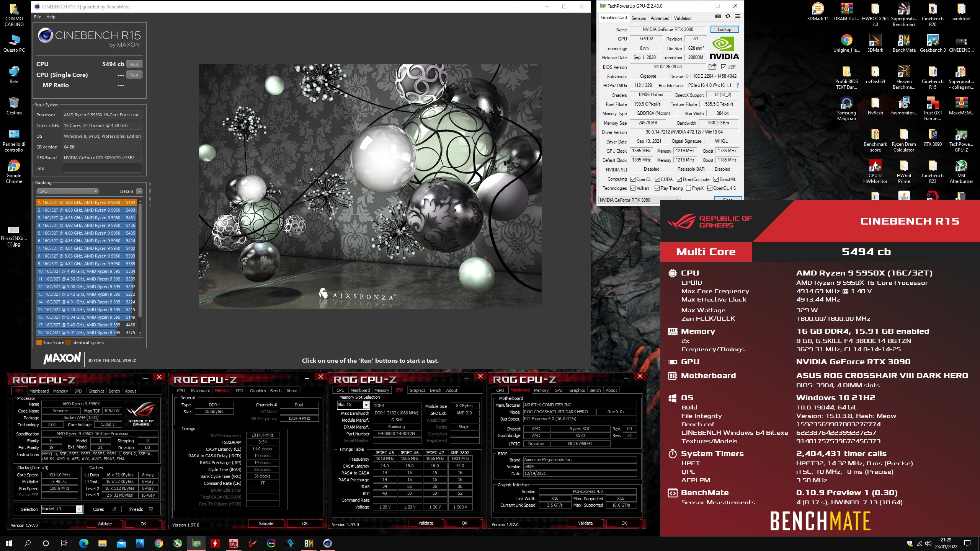This screenshot has height=551, width=980.
Task: Open Bench tab in first CPU-Z window
Action: click(x=114, y=391)
